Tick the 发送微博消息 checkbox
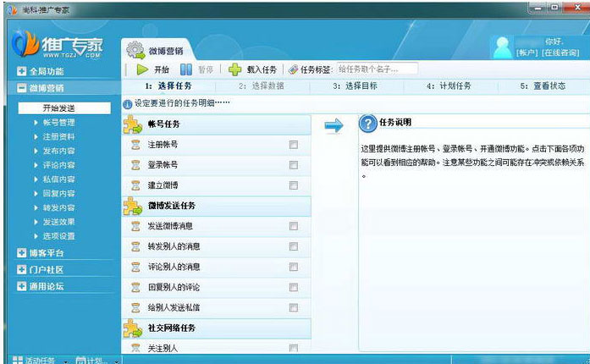Viewport: 590px width, 364px height. point(294,226)
